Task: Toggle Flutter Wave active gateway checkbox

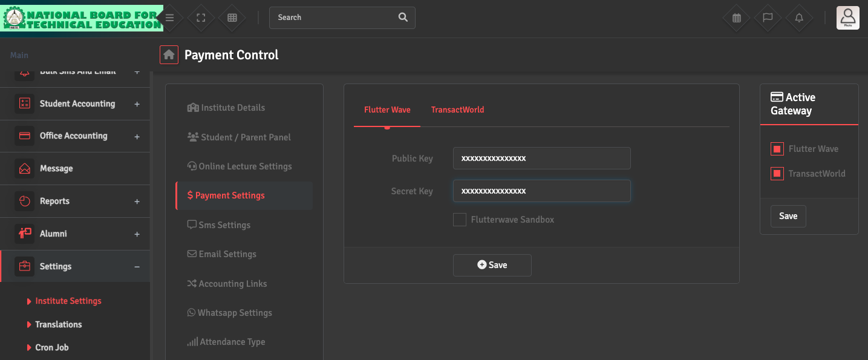Action: (777, 149)
